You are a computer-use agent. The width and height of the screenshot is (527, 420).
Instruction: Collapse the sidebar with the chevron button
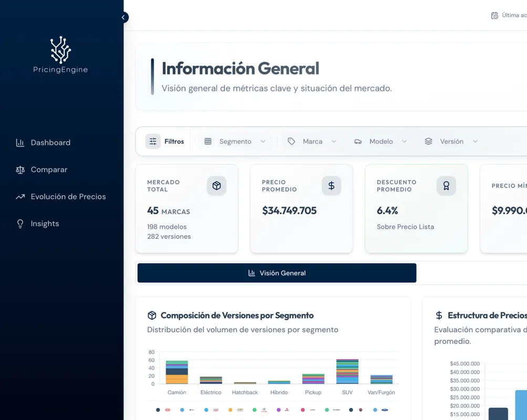[x=123, y=17]
